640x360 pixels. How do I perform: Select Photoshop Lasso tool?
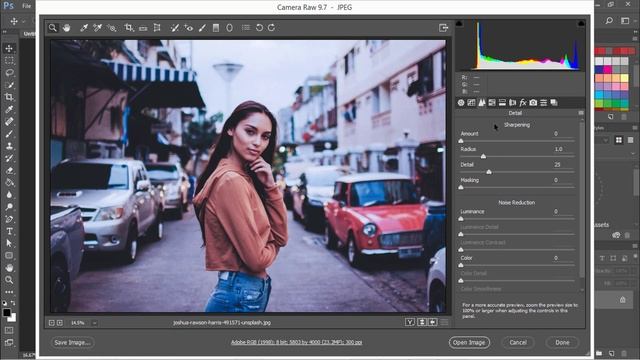9,73
